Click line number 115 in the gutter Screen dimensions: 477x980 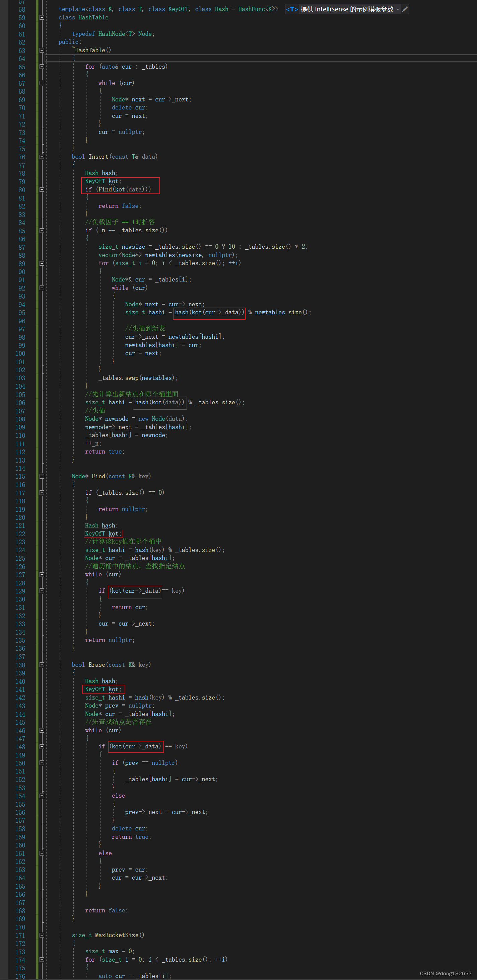(20, 477)
